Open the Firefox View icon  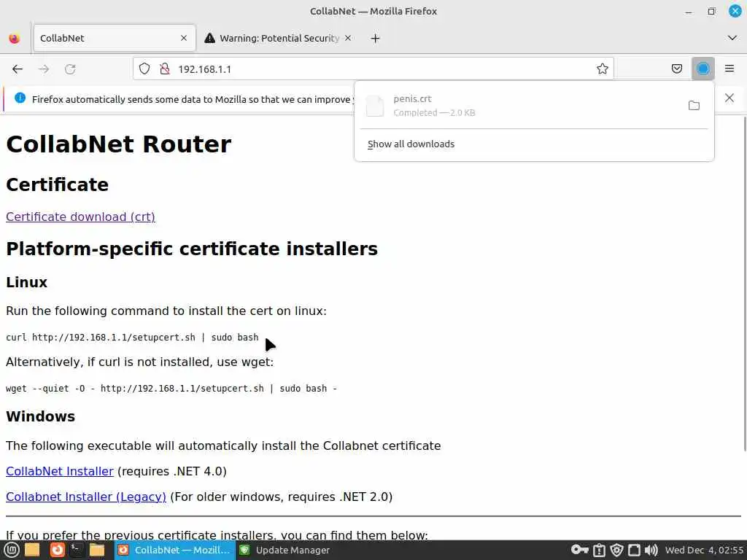[x=15, y=39]
